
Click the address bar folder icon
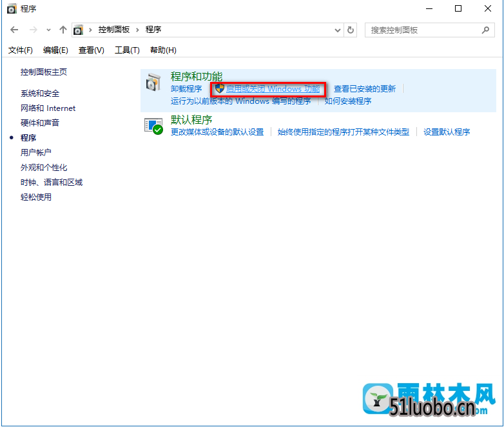[78, 30]
